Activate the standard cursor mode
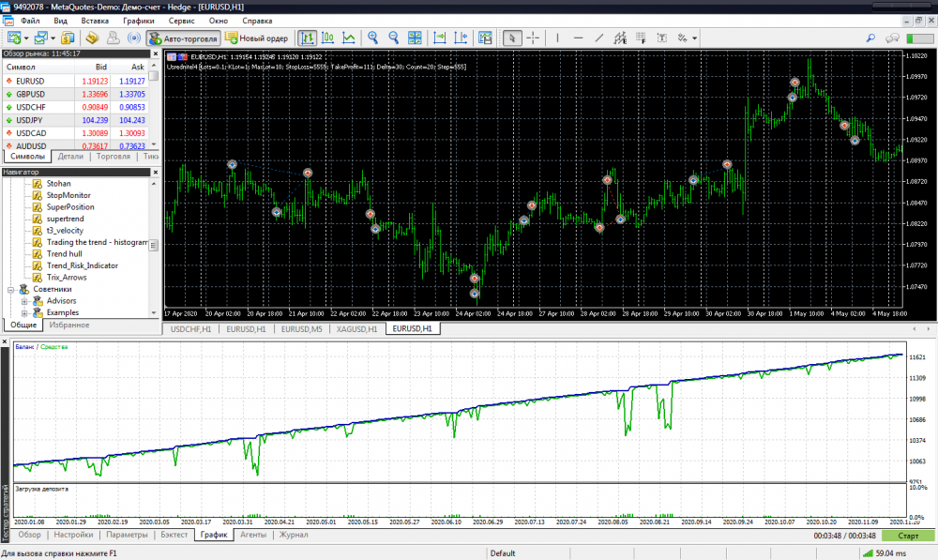 tap(511, 38)
